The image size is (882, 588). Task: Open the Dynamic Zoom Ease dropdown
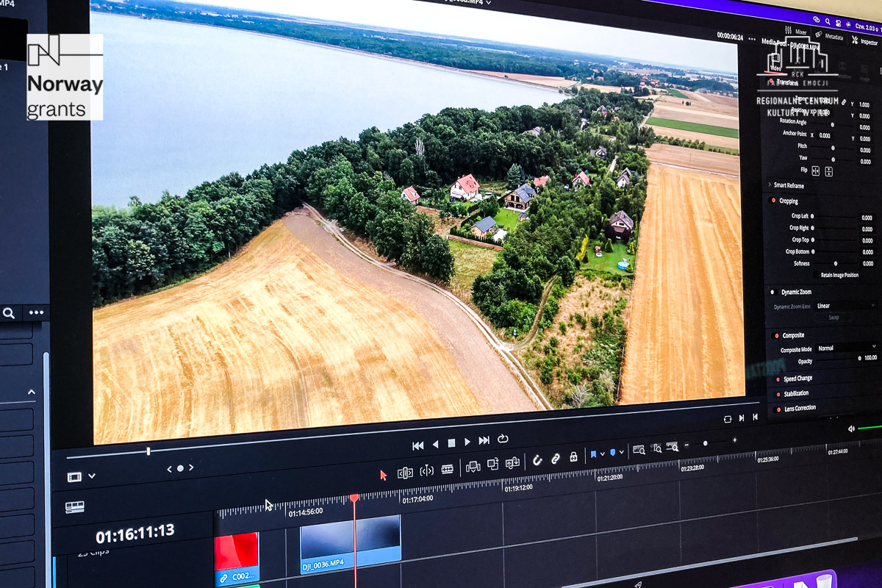point(845,306)
